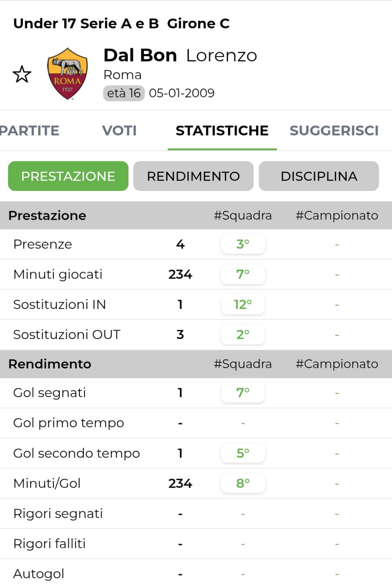Select the PRESTAZIONE filter button
The width and height of the screenshot is (392, 588).
68,176
